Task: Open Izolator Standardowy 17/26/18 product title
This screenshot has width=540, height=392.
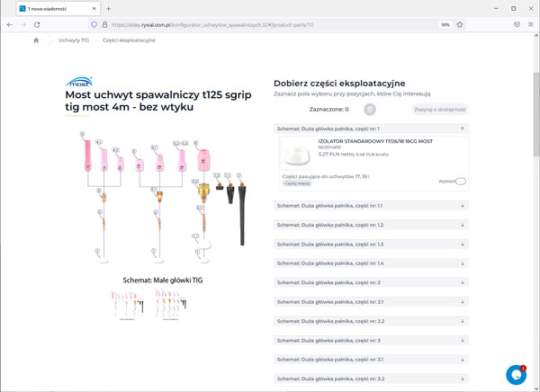Action: coord(375,141)
